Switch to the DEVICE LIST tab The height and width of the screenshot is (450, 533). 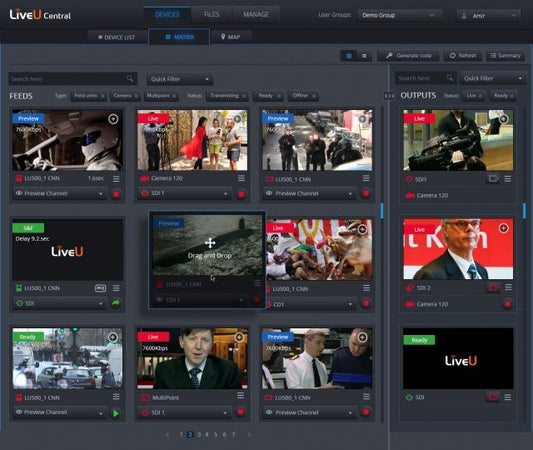[x=117, y=37]
